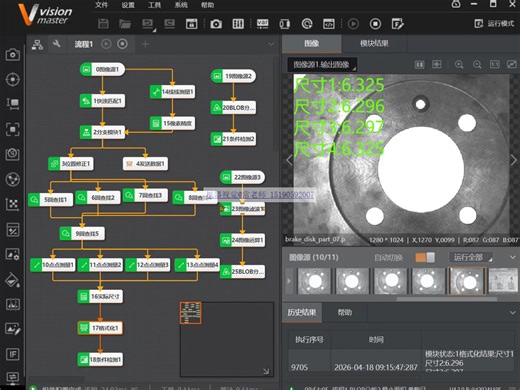Collapse the 历史结果 panel chevron

(512, 313)
